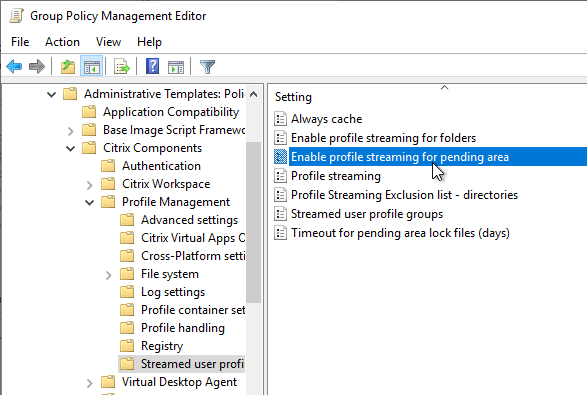Collapse the Profile Management node
This screenshot has width=587, height=395.
tap(89, 203)
